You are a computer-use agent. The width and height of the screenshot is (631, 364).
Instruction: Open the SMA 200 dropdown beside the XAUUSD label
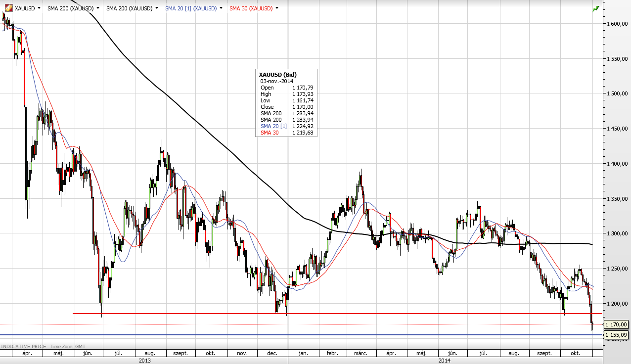[x=98, y=8]
